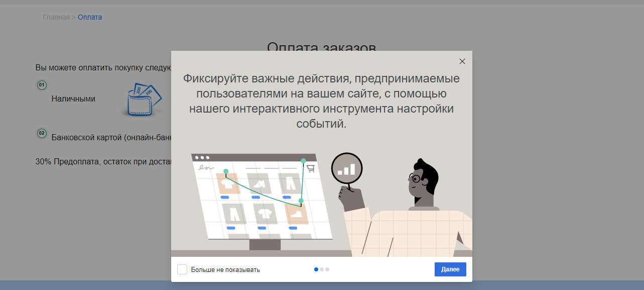This screenshot has height=290, width=644.
Task: Click the green 02 number badge
Action: pos(42,133)
